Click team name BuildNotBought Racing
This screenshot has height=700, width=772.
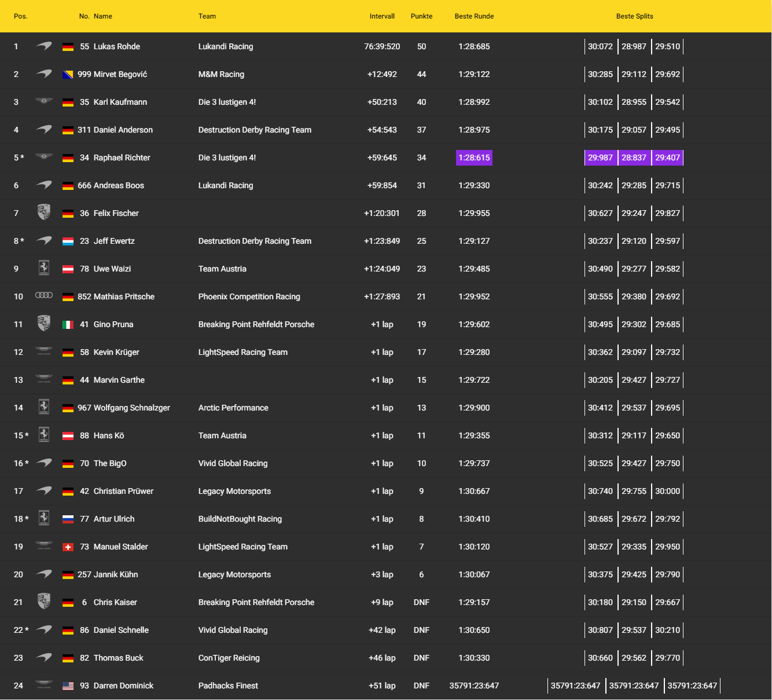tap(240, 519)
